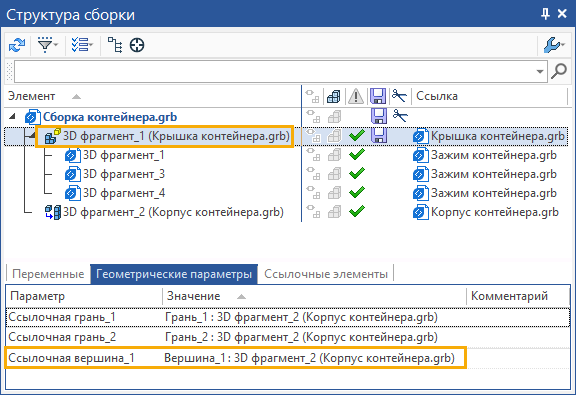Pin the Структура сборки panel
576x395 pixels.
[x=545, y=14]
